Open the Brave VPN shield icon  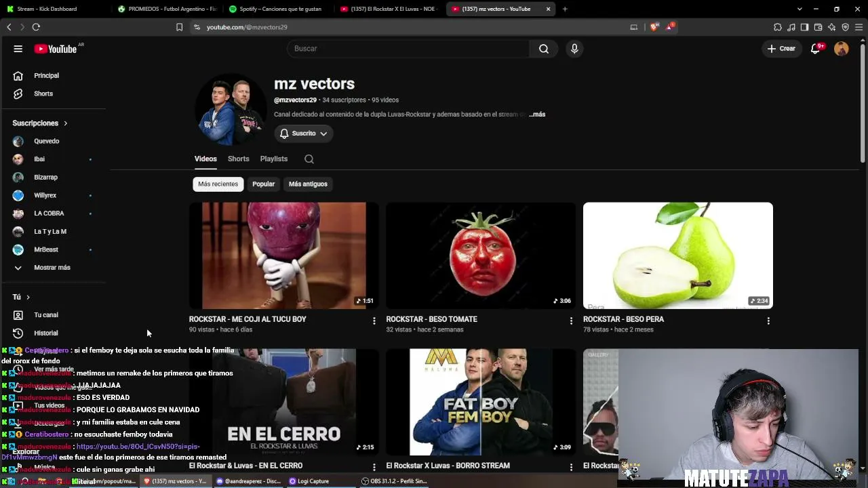coord(846,27)
